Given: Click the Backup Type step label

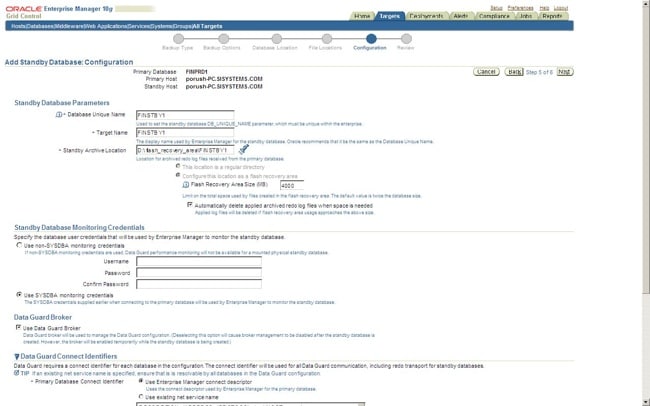Looking at the screenshot, I should 177,48.
